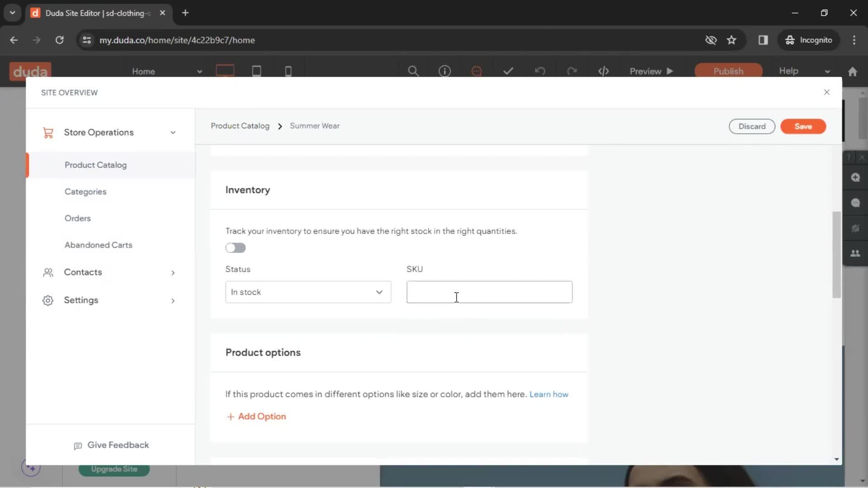Screen dimensions: 868x488
Task: Switch to desktop view icon
Action: point(225,71)
